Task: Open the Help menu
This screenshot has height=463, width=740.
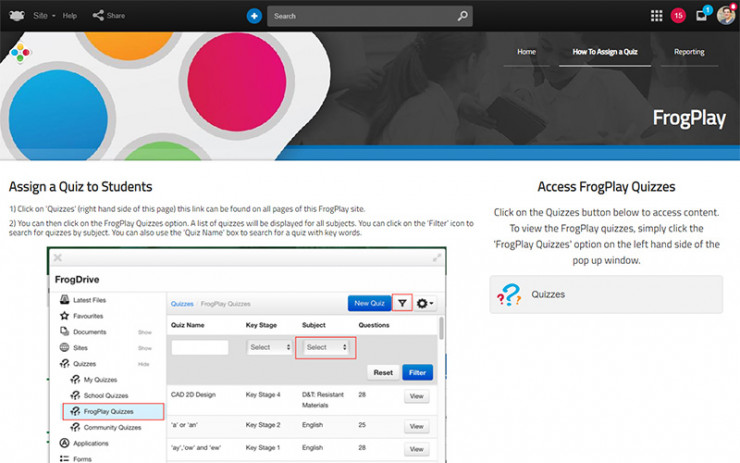Action: 70,16
